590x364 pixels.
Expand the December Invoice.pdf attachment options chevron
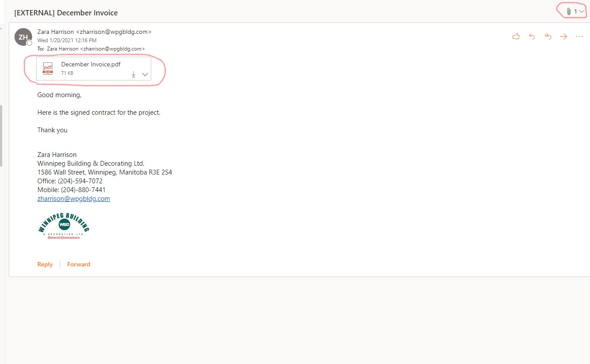tap(145, 74)
